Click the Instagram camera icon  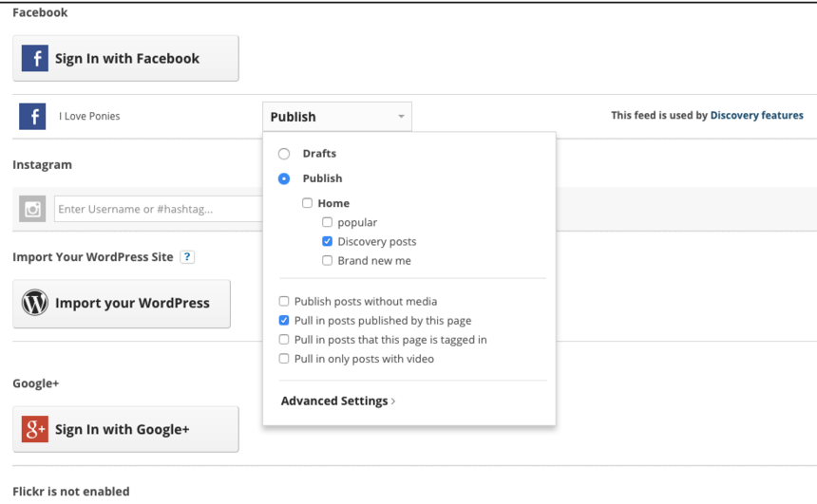[32, 209]
